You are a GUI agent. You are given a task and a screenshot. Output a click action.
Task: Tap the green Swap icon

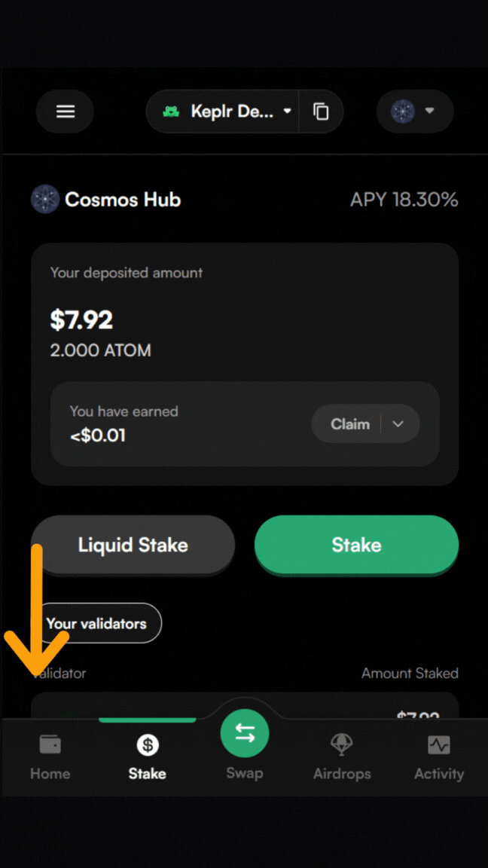[245, 734]
